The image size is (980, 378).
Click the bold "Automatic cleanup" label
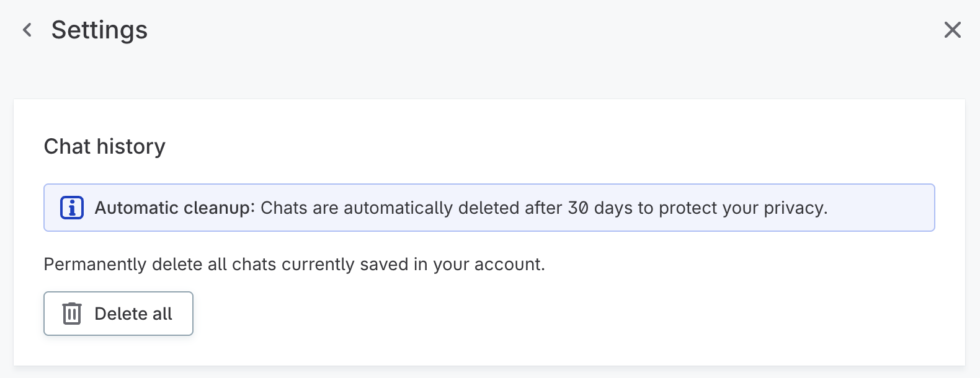tap(174, 208)
